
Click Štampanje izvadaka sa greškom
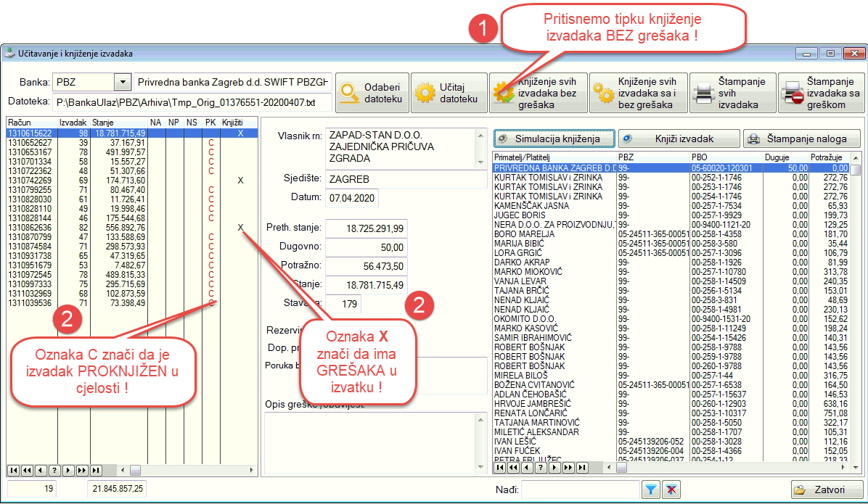point(822,93)
